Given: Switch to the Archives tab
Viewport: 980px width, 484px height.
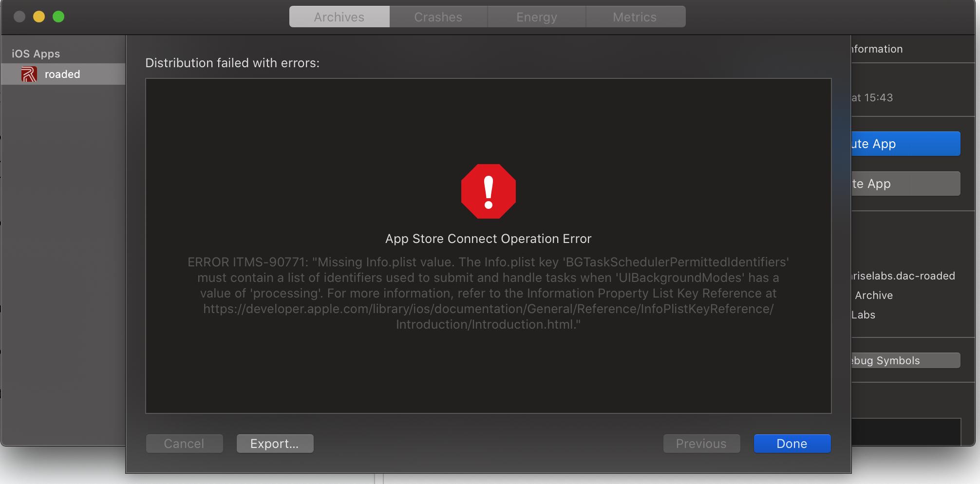Looking at the screenshot, I should [x=339, y=17].
